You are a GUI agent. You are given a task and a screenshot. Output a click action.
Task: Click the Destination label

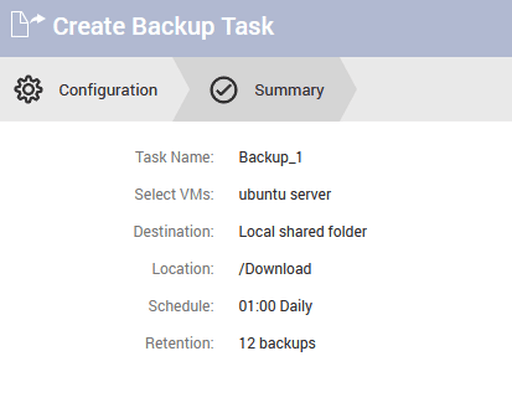174,231
